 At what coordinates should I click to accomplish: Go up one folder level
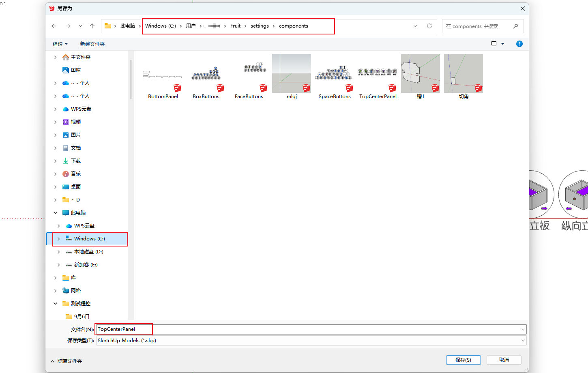click(x=92, y=26)
